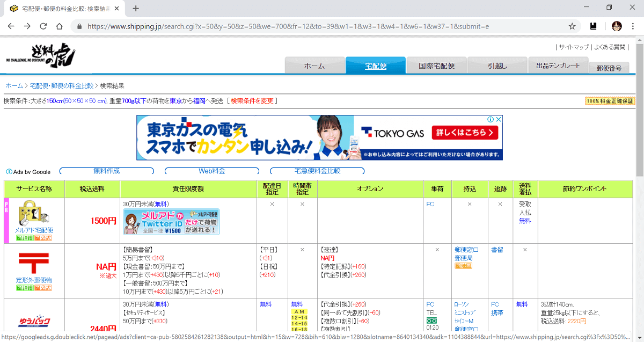Click the メルアド宅配便 padlock mascot logo

pyautogui.click(x=33, y=214)
